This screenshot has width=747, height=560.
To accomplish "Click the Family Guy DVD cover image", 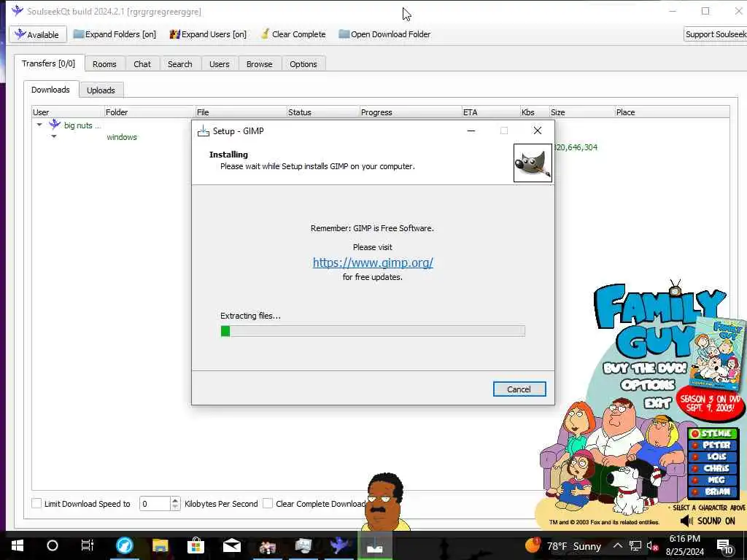I will [x=719, y=354].
